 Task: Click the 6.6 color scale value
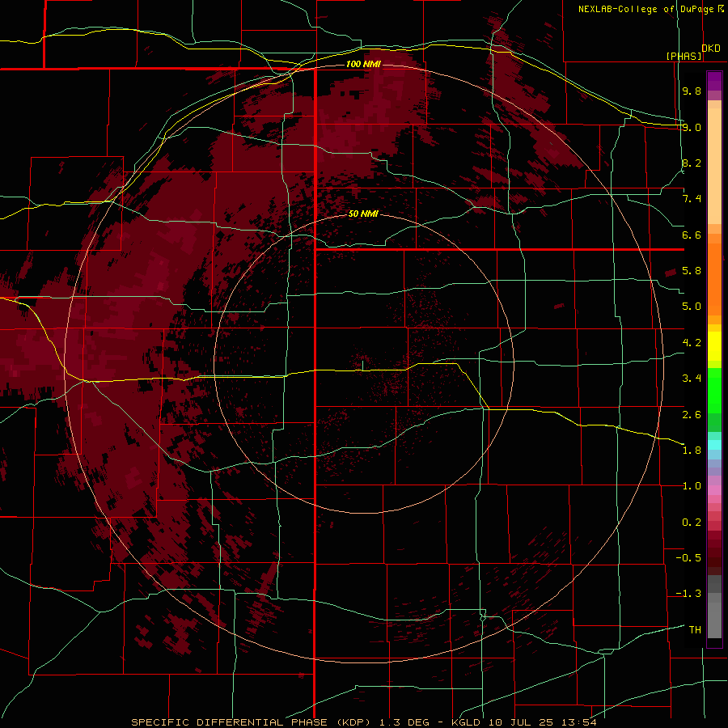pyautogui.click(x=692, y=235)
